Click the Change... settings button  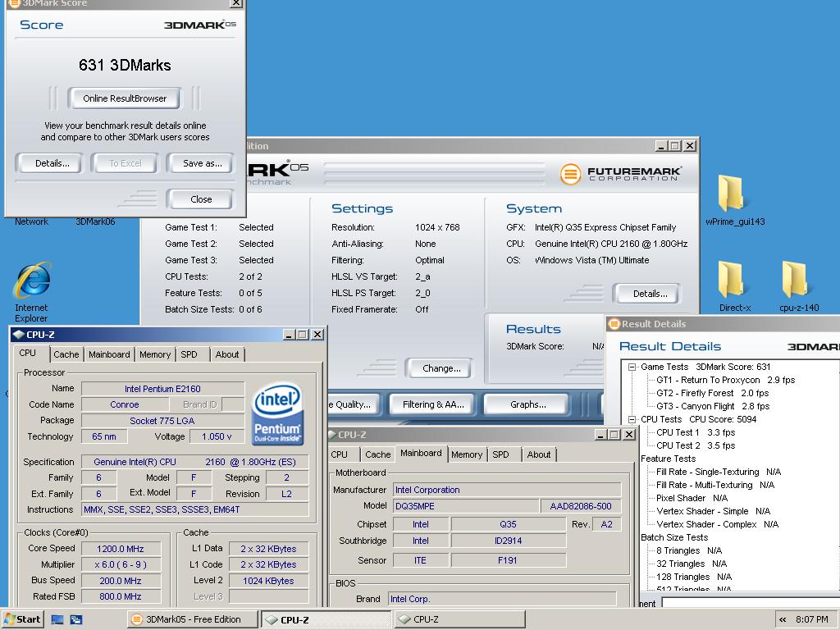pyautogui.click(x=439, y=368)
